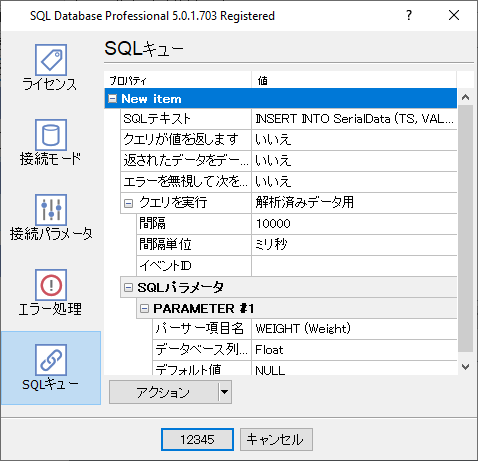Screen dimensions: 478x461
Task: Select the デフォルト値 property
Action: pos(202,368)
